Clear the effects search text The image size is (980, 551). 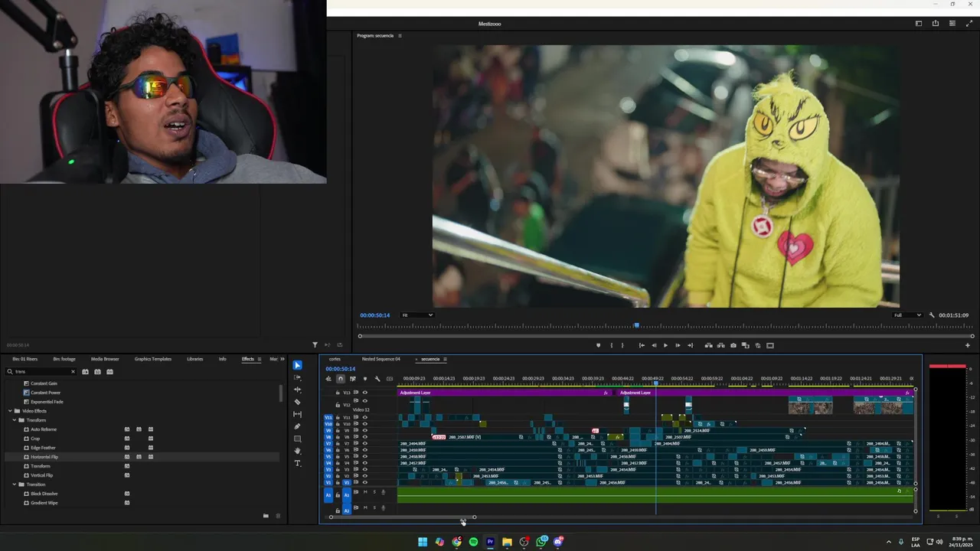click(x=73, y=372)
